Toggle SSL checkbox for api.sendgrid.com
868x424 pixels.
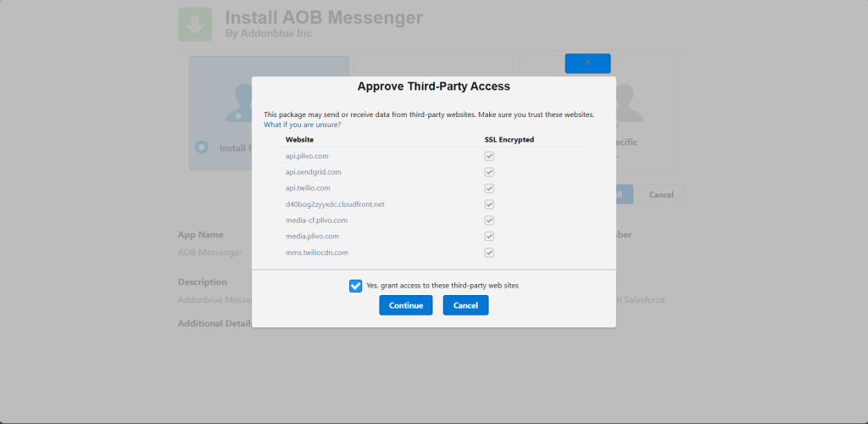pyautogui.click(x=489, y=172)
